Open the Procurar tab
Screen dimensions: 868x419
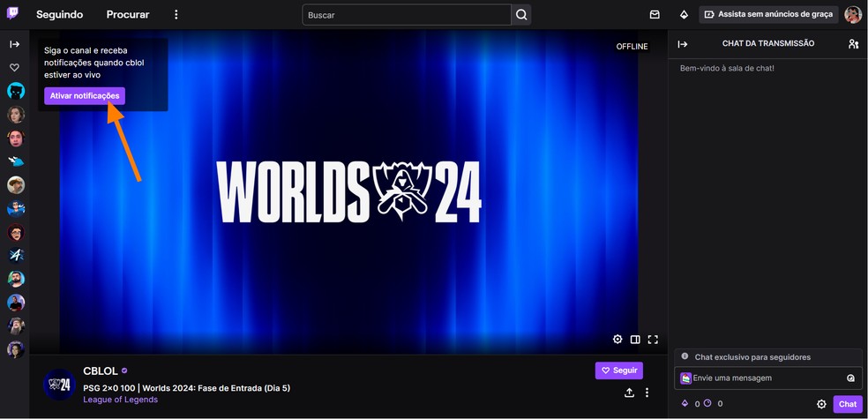click(128, 14)
